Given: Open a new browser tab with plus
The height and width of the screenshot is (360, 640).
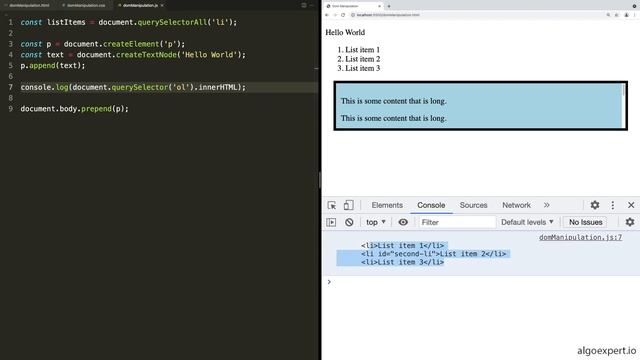Looking at the screenshot, I should 389,6.
